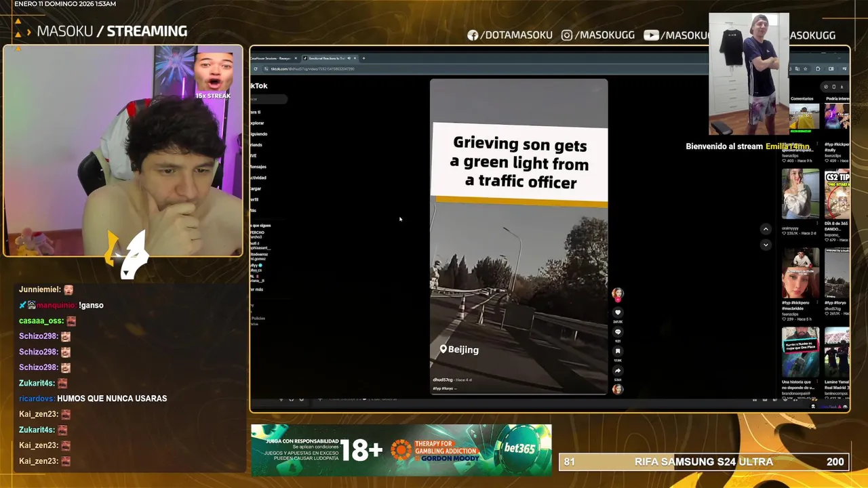Click the standing man webcam overlay

[x=749, y=74]
